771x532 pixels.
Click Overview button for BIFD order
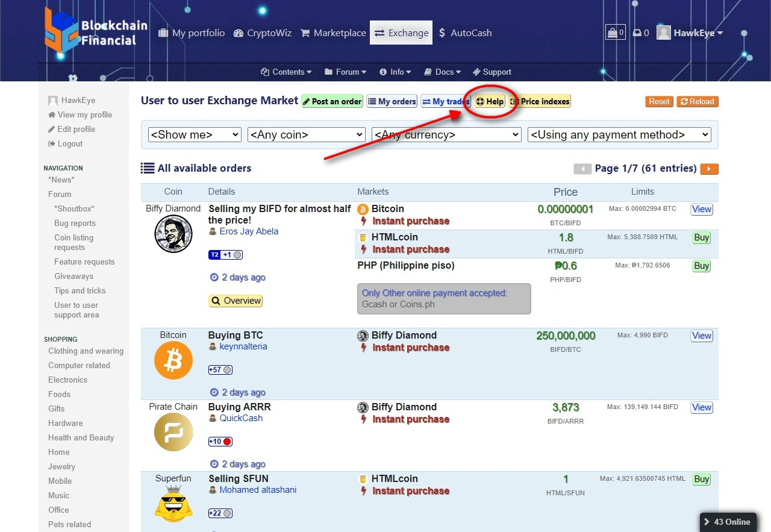click(x=236, y=301)
